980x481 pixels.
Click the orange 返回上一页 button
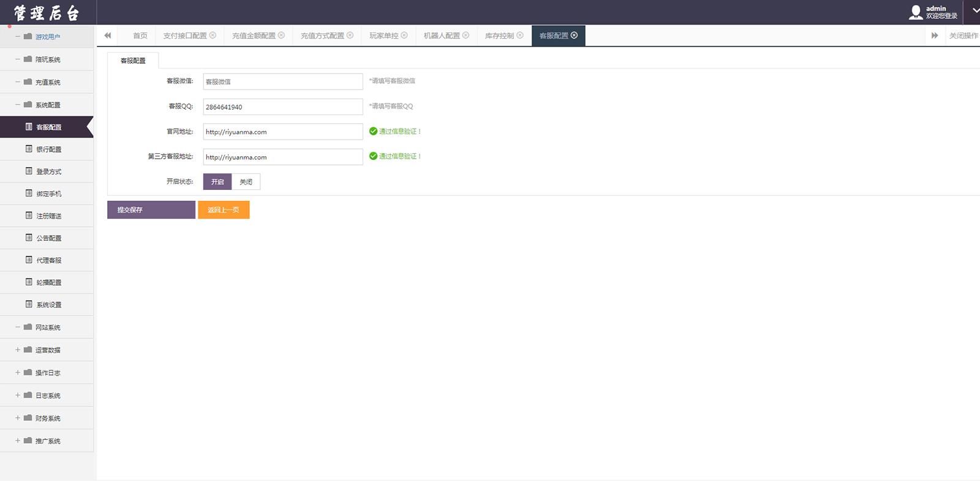(224, 210)
